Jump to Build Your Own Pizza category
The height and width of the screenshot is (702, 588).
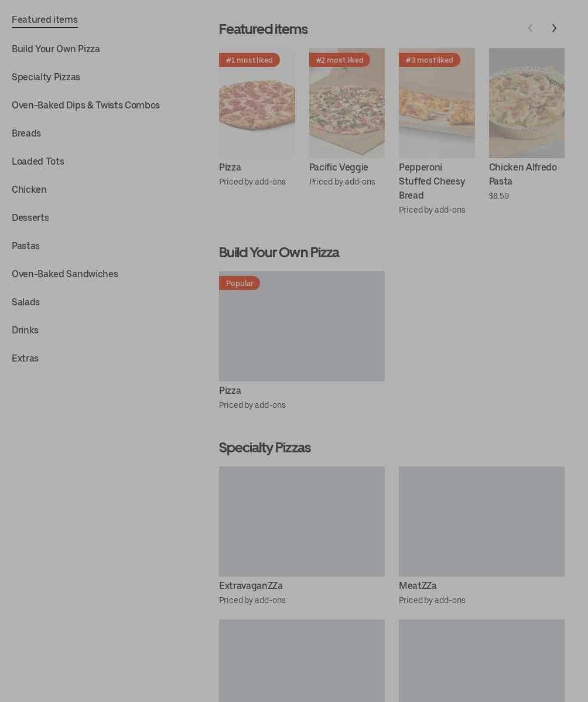click(x=56, y=49)
